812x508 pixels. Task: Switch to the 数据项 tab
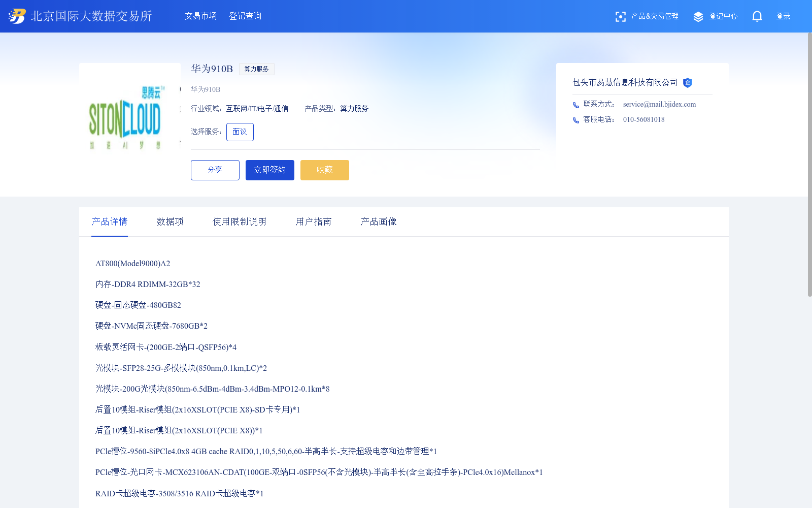(170, 222)
